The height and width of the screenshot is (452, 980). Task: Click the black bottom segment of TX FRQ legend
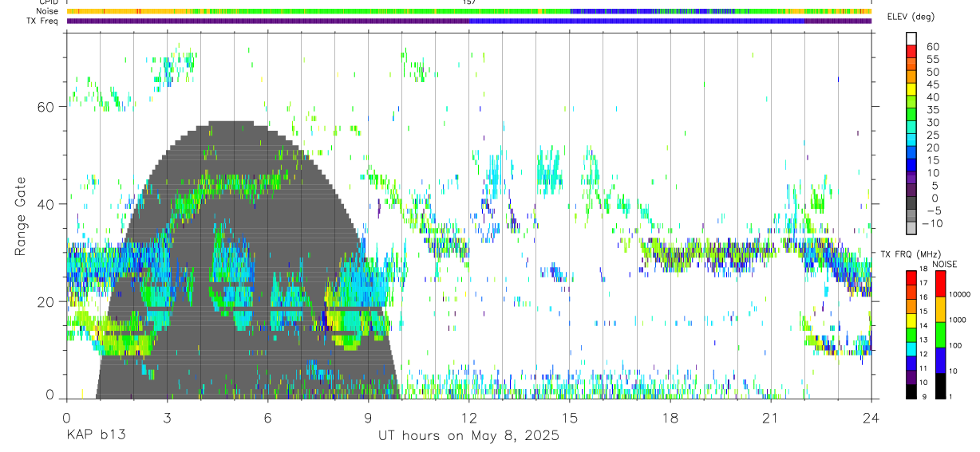[x=911, y=390]
